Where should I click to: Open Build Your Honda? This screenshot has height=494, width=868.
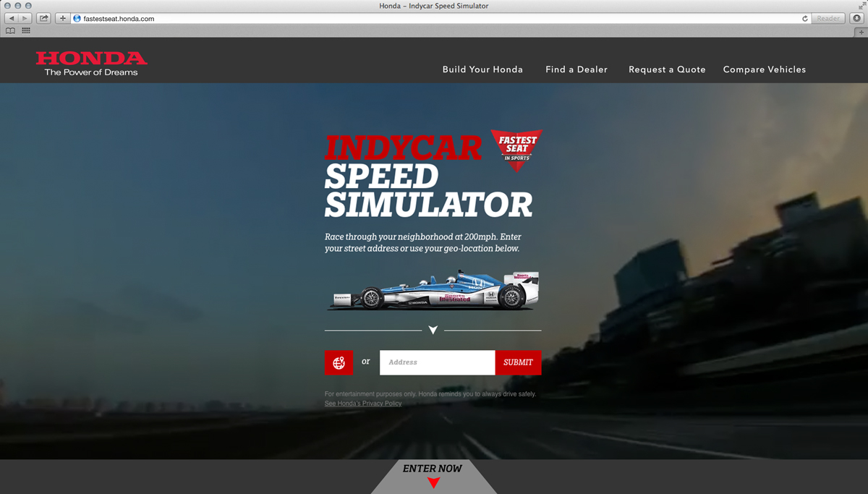pyautogui.click(x=482, y=69)
